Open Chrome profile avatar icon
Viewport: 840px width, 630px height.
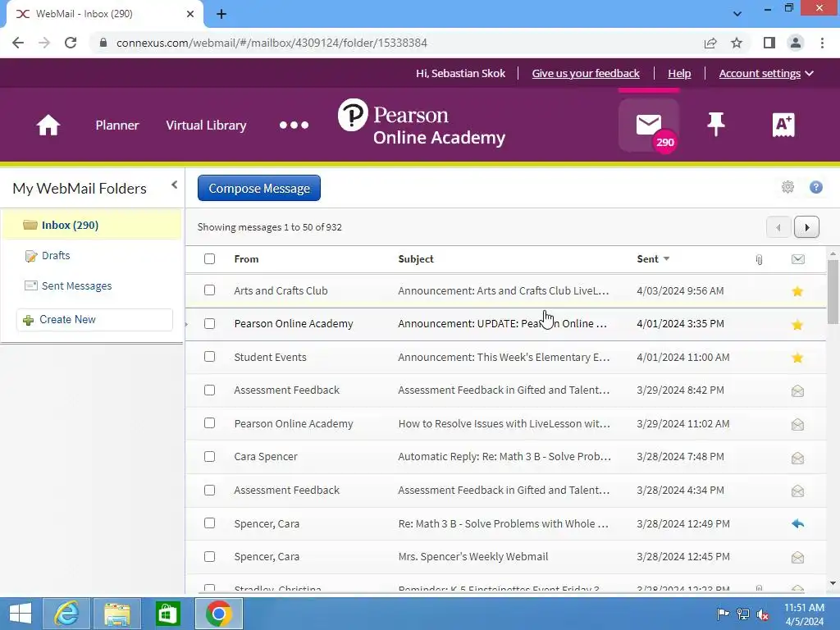coord(796,43)
